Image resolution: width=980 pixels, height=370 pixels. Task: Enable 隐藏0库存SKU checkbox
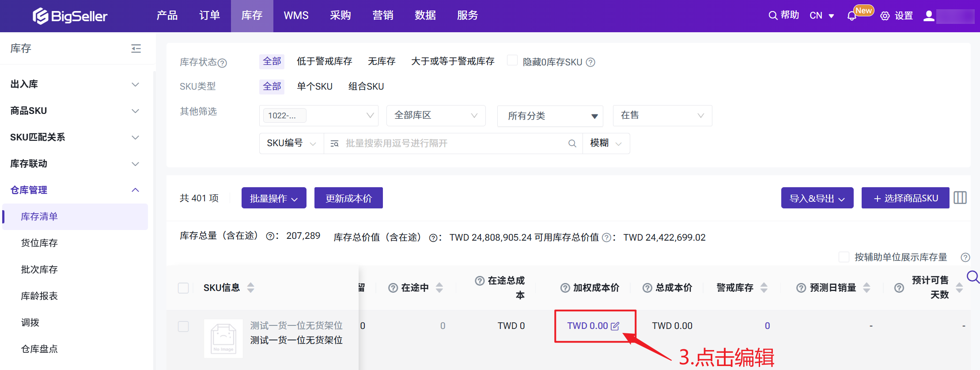click(512, 60)
